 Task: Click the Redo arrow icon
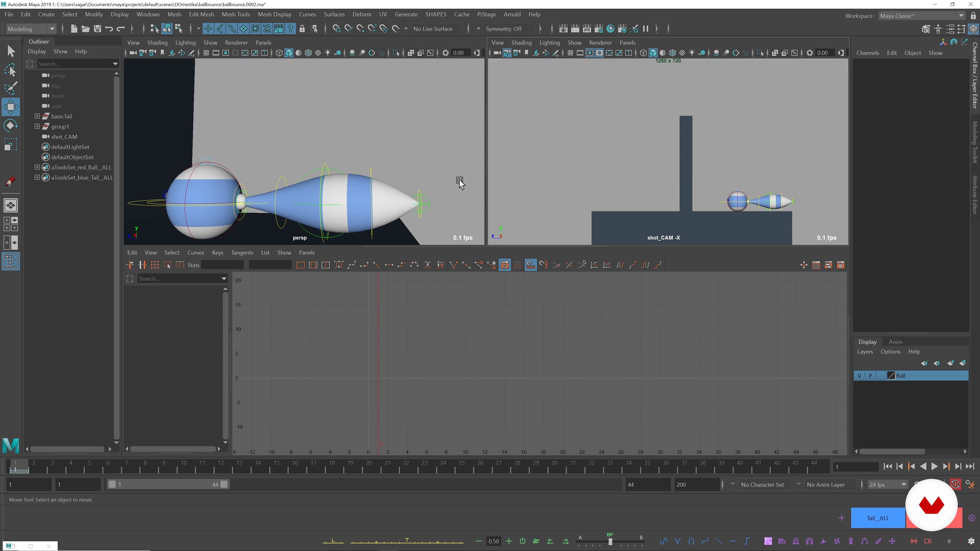coord(121,29)
